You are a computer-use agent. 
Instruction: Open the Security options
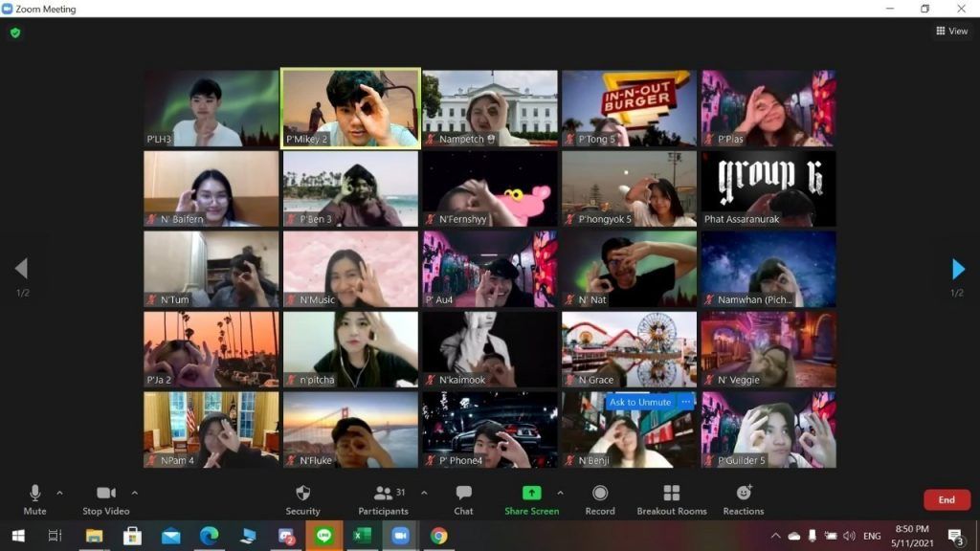[302, 498]
